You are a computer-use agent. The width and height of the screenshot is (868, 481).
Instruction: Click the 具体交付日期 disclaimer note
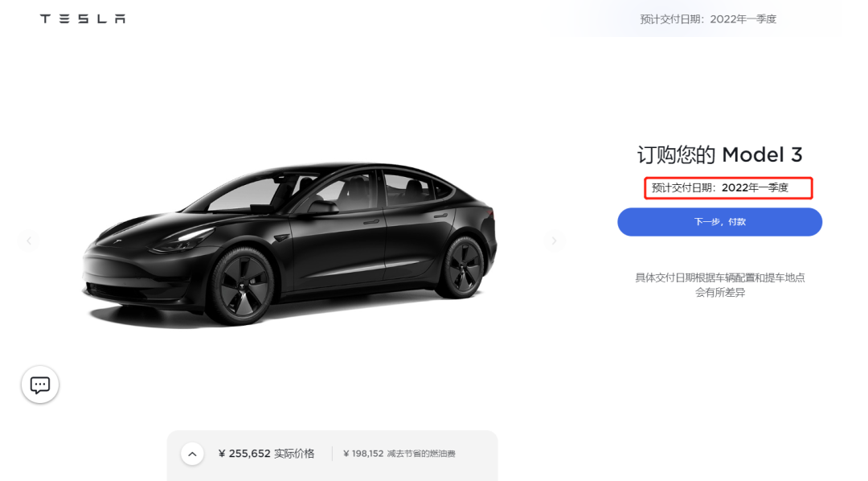coord(719,285)
